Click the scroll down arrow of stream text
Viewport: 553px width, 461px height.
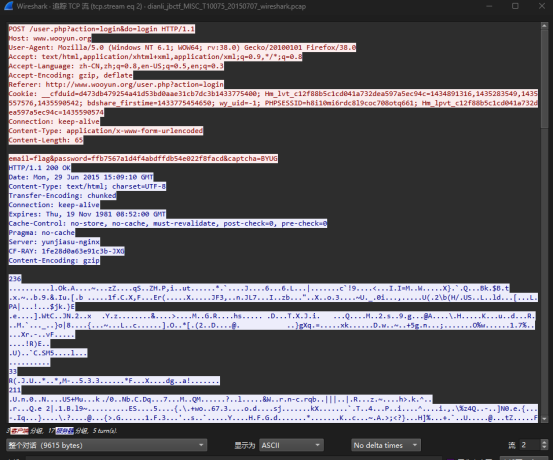pos(544,419)
